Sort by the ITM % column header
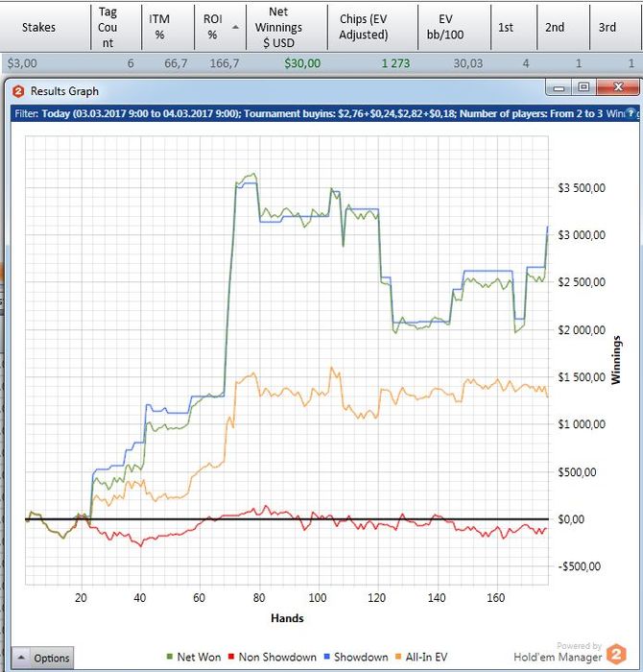This screenshot has width=643, height=672. pyautogui.click(x=168, y=28)
